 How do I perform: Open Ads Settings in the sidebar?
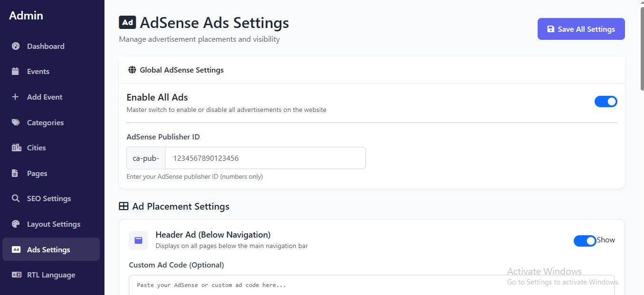tap(48, 249)
